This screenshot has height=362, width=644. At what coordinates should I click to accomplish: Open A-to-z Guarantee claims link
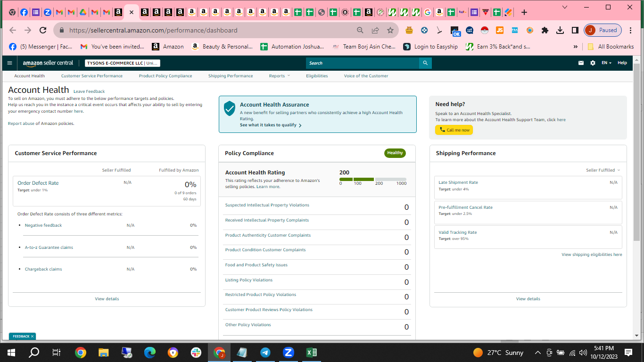tap(49, 247)
